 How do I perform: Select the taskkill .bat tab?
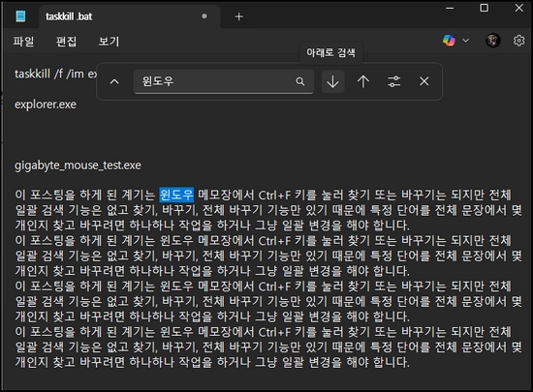(129, 16)
